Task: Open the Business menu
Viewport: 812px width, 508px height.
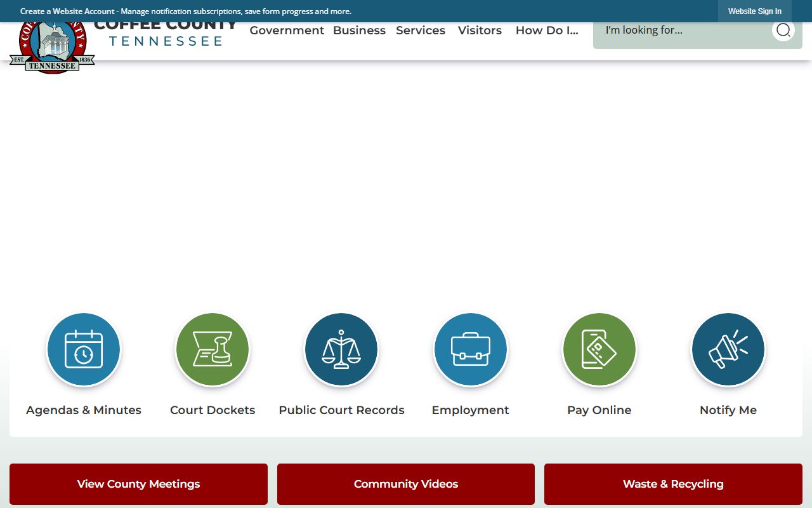Action: click(x=359, y=30)
